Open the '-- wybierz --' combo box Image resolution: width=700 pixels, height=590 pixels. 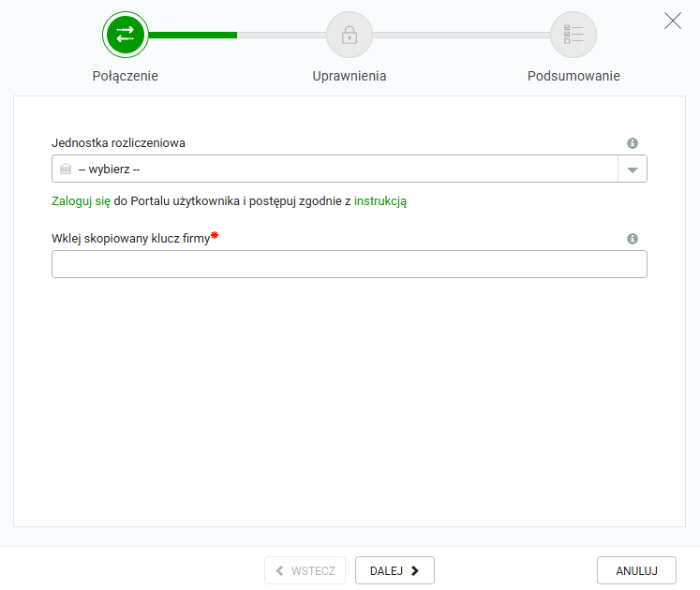click(x=337, y=170)
